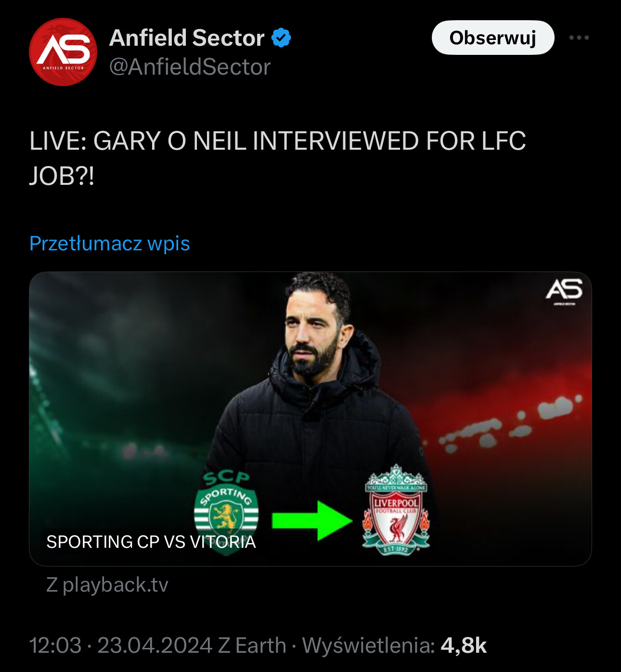Open the Anfield Sector profile avatar
Viewport: 621px width, 672px height.
click(63, 52)
